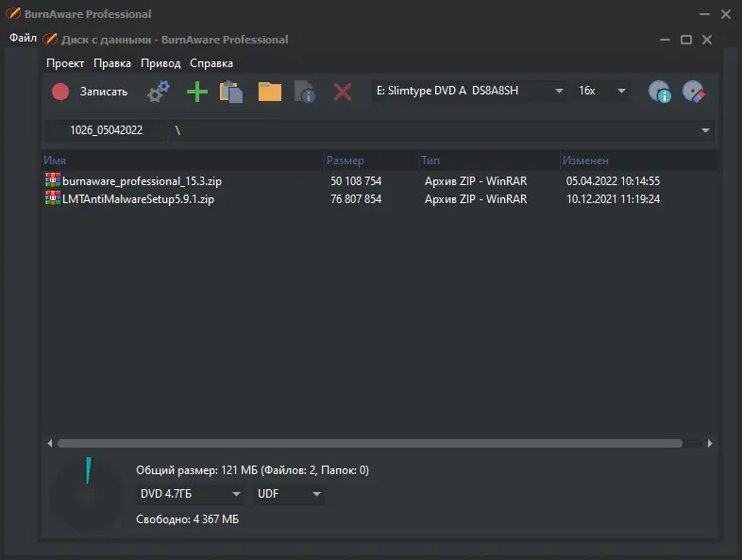
Task: Click the red X delete icon
Action: pos(342,92)
